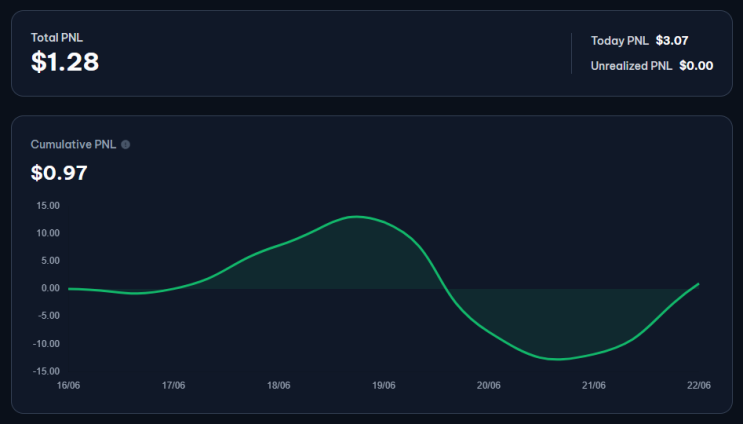Image resolution: width=743 pixels, height=424 pixels.
Task: Click the Unrealized PNL value $0.00
Action: (696, 66)
